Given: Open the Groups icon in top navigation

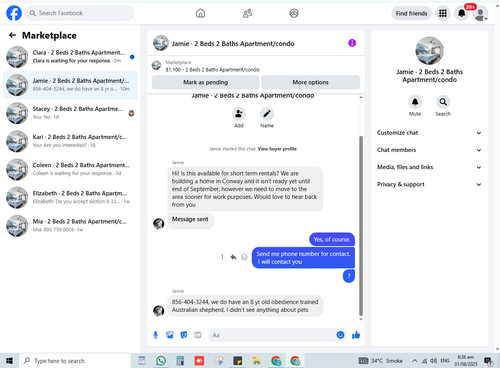Looking at the screenshot, I should point(294,13).
